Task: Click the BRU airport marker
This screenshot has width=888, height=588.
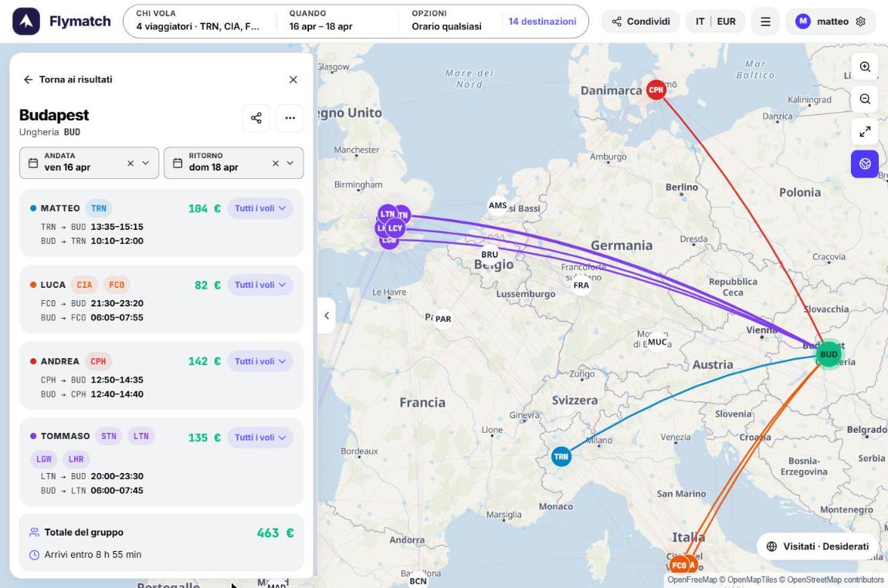Action: coord(490,255)
